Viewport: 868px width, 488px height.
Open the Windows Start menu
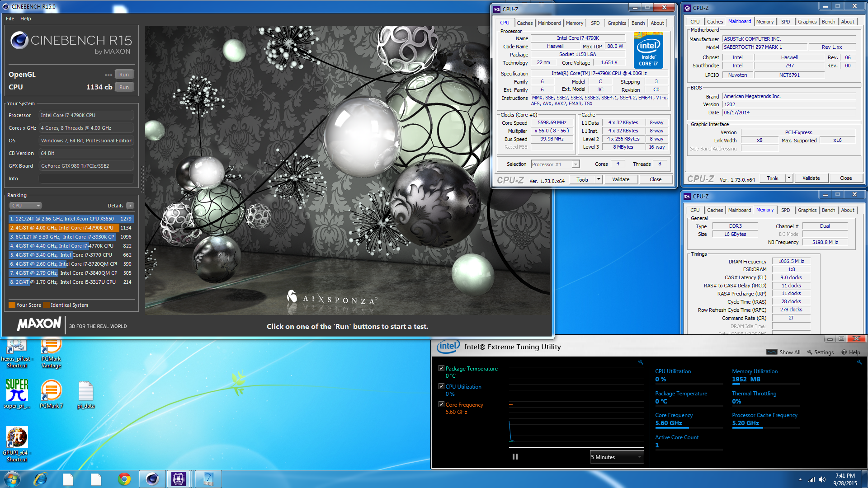click(x=12, y=479)
